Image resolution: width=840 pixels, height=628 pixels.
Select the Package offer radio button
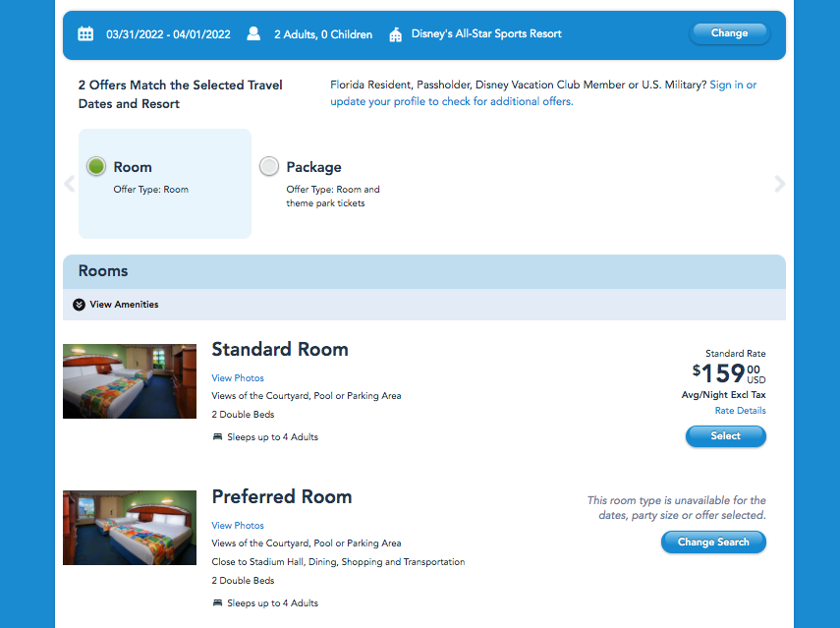pos(269,167)
